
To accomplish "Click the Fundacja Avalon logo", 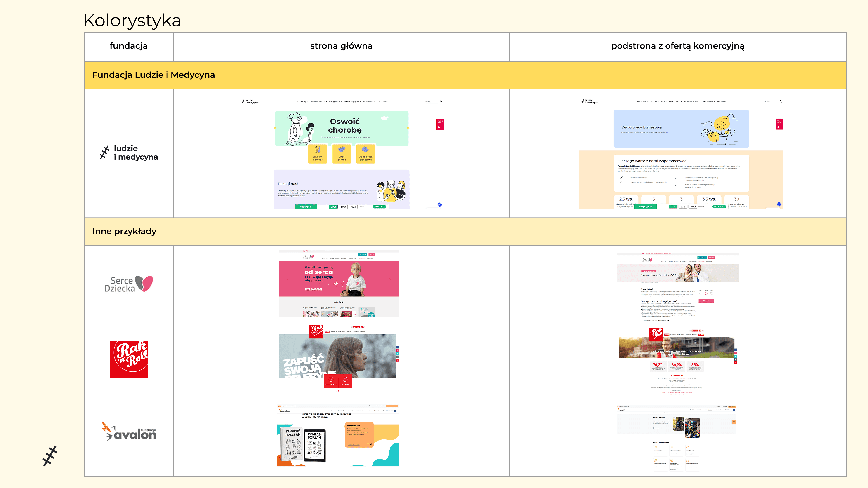I will [x=129, y=431].
